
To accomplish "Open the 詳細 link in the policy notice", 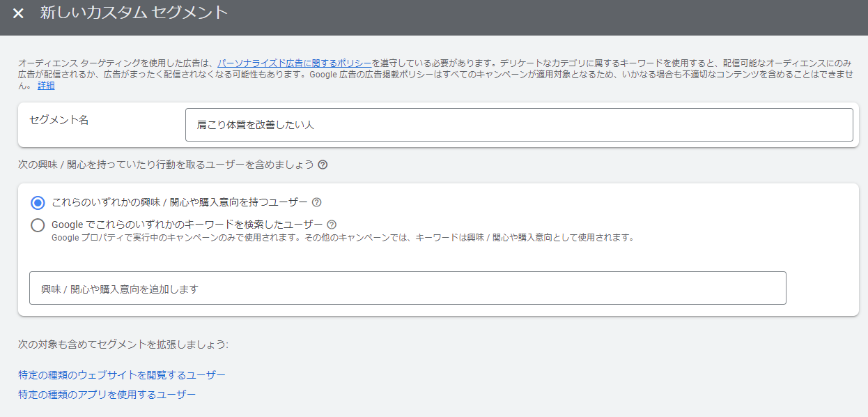I will (46, 86).
